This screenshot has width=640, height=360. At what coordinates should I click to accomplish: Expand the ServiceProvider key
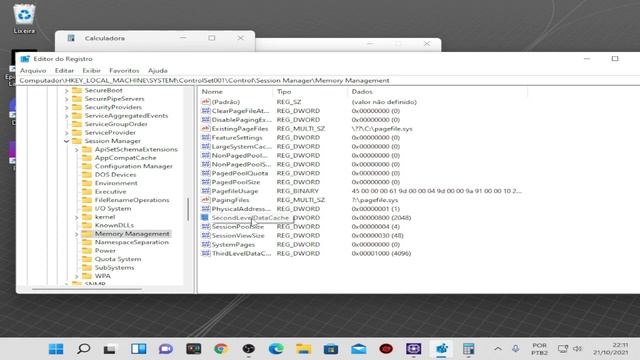[x=67, y=133]
